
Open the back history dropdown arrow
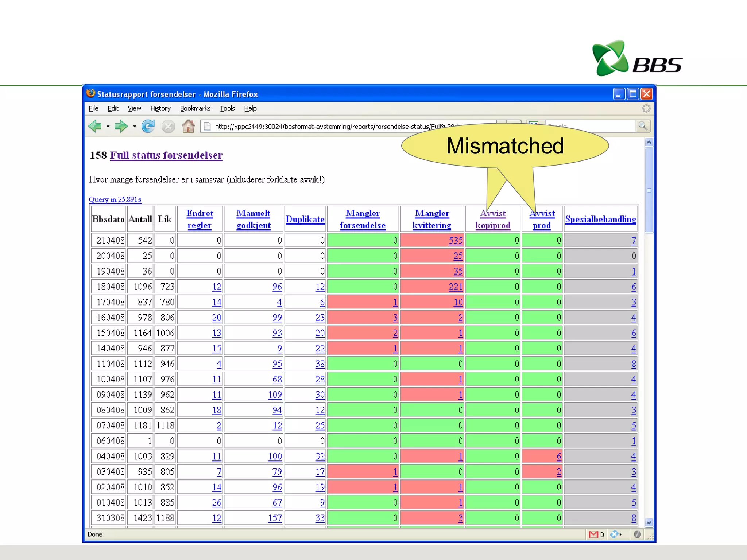tap(108, 127)
